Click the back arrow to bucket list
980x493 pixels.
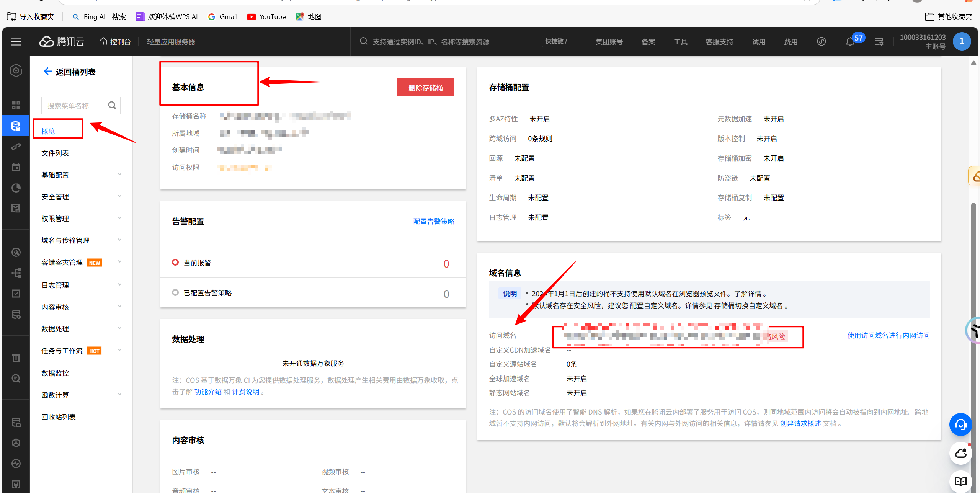click(x=47, y=72)
